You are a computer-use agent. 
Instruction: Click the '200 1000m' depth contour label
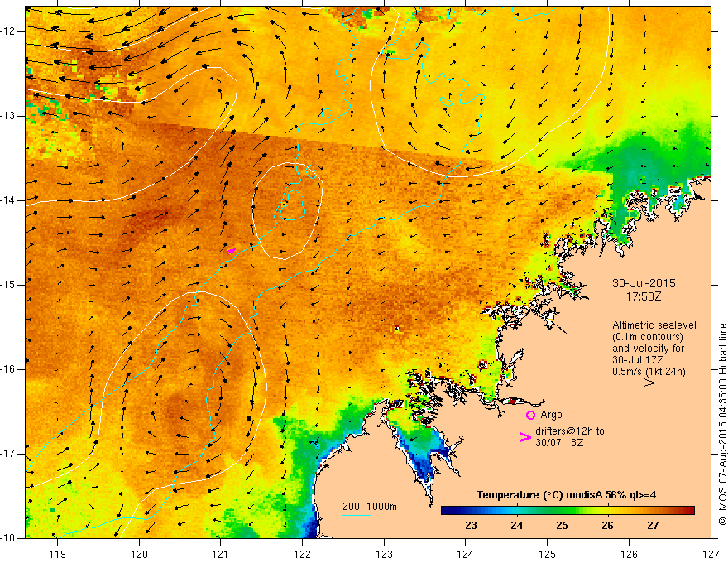tap(370, 507)
